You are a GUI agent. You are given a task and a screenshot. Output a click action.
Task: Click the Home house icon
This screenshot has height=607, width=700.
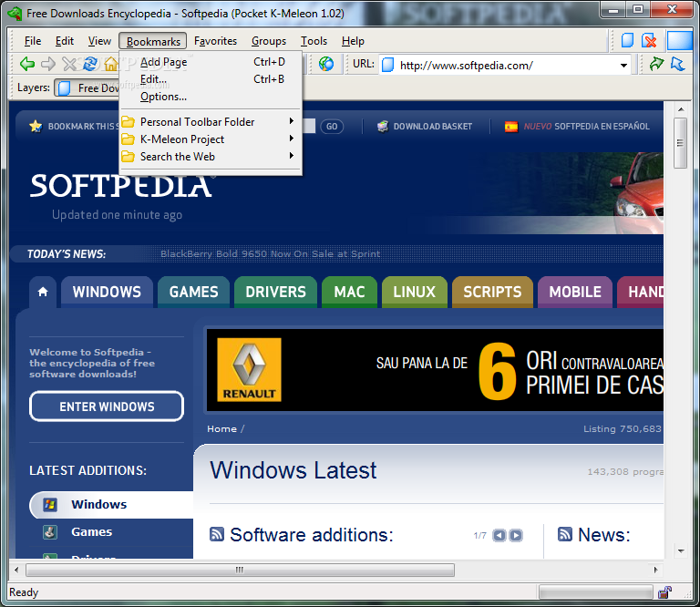coord(110,65)
